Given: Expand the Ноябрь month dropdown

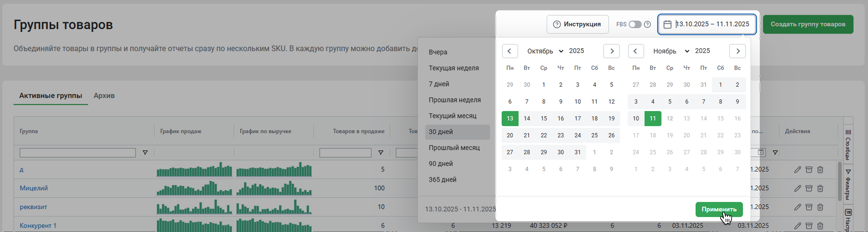Looking at the screenshot, I should pos(671,51).
